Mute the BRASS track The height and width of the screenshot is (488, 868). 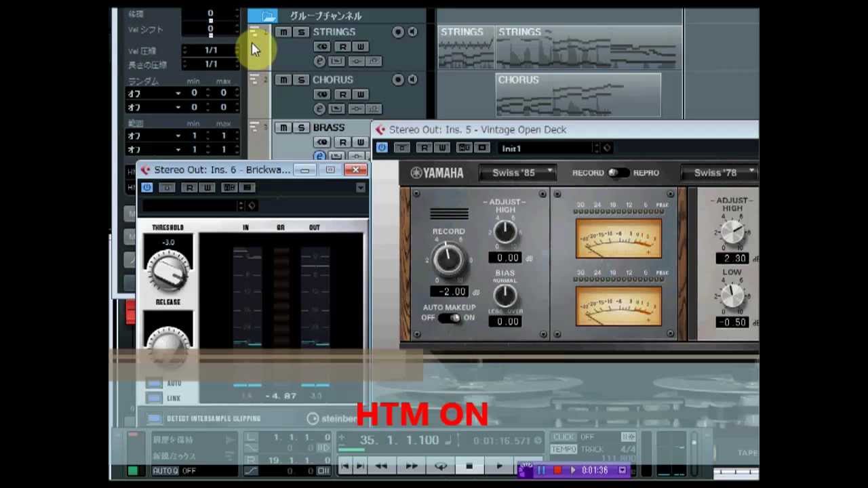click(x=283, y=127)
